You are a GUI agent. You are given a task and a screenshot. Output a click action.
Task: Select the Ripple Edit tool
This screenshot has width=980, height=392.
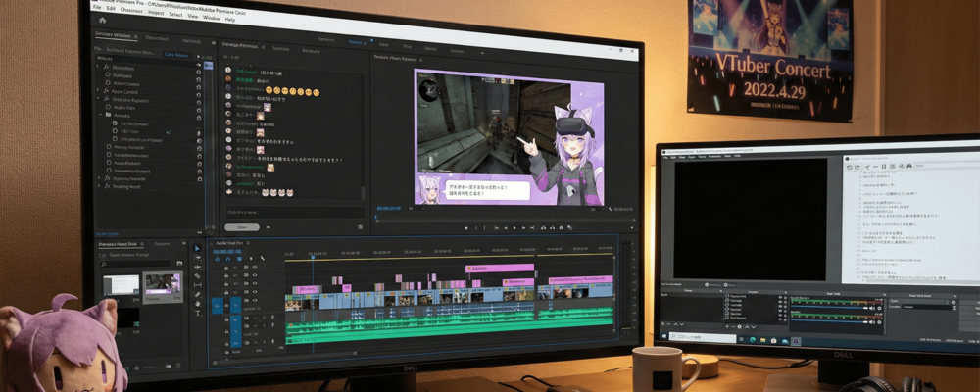click(197, 267)
